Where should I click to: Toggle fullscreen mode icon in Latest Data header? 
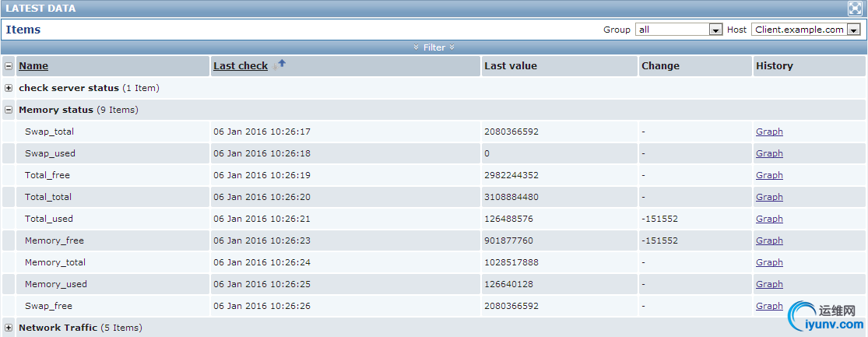[x=856, y=9]
